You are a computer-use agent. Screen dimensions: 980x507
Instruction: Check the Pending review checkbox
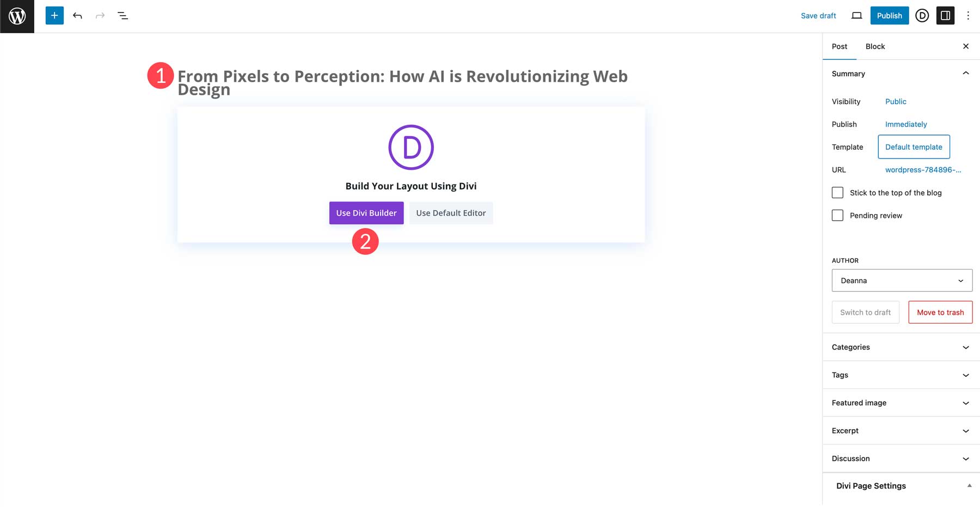(x=837, y=215)
